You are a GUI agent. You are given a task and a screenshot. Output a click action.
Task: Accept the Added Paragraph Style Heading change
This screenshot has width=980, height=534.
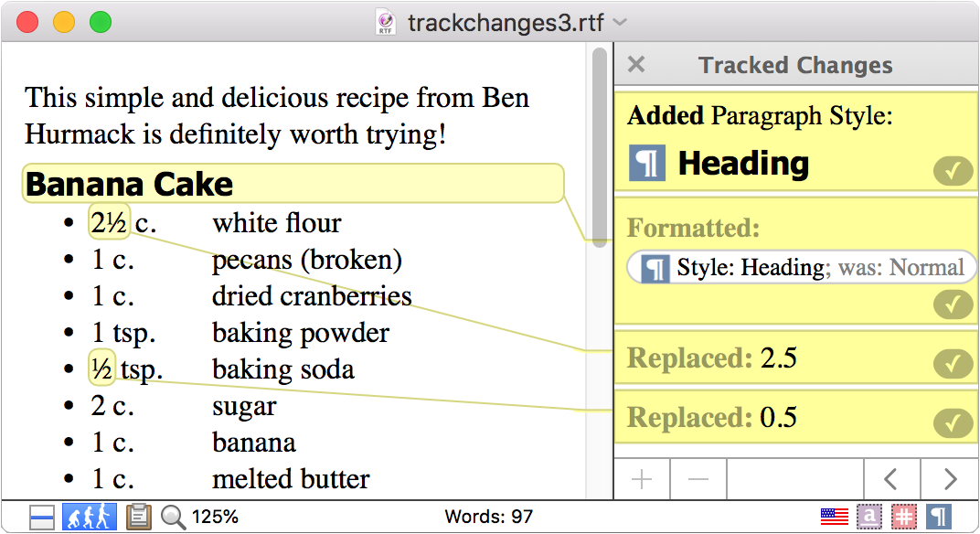tap(953, 171)
